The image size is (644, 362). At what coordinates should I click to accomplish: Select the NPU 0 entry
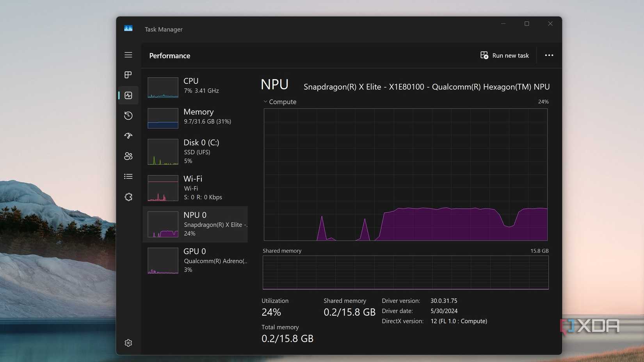195,224
